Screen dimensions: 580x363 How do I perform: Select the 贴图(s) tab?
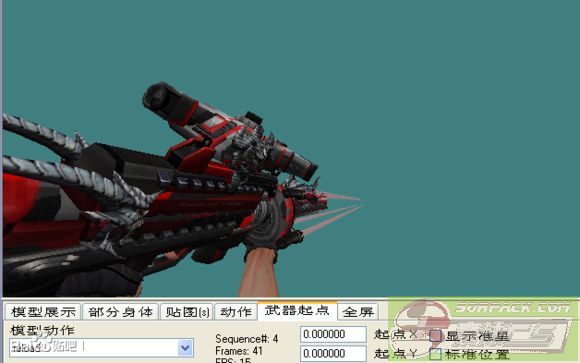(x=187, y=312)
